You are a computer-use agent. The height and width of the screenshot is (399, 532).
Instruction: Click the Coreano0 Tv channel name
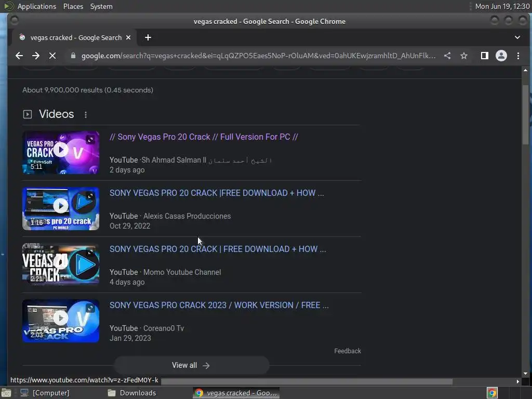pos(164,328)
